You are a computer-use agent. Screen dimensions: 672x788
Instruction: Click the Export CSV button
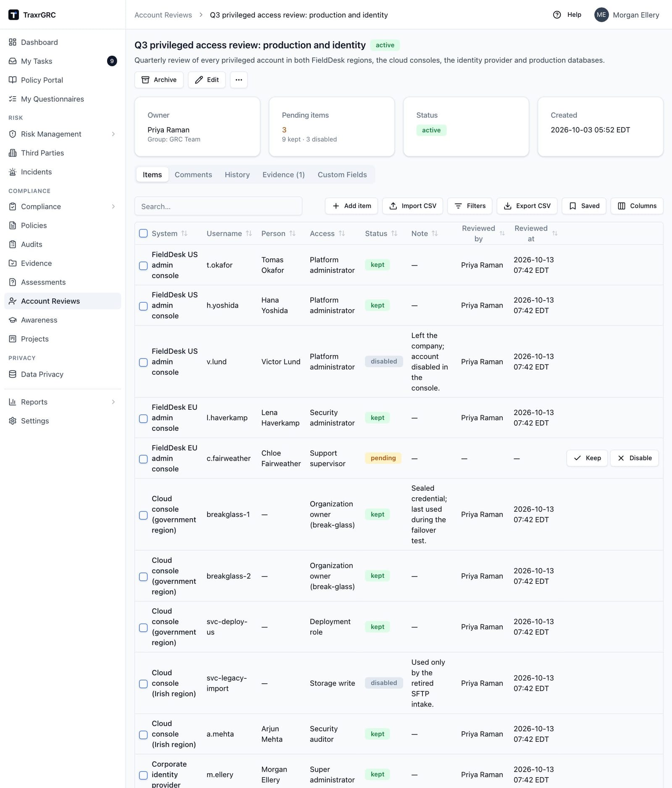[527, 206]
